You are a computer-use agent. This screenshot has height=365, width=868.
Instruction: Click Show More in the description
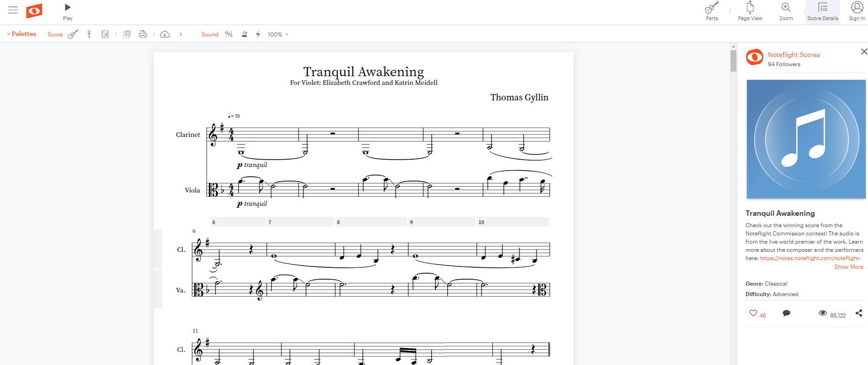[849, 267]
